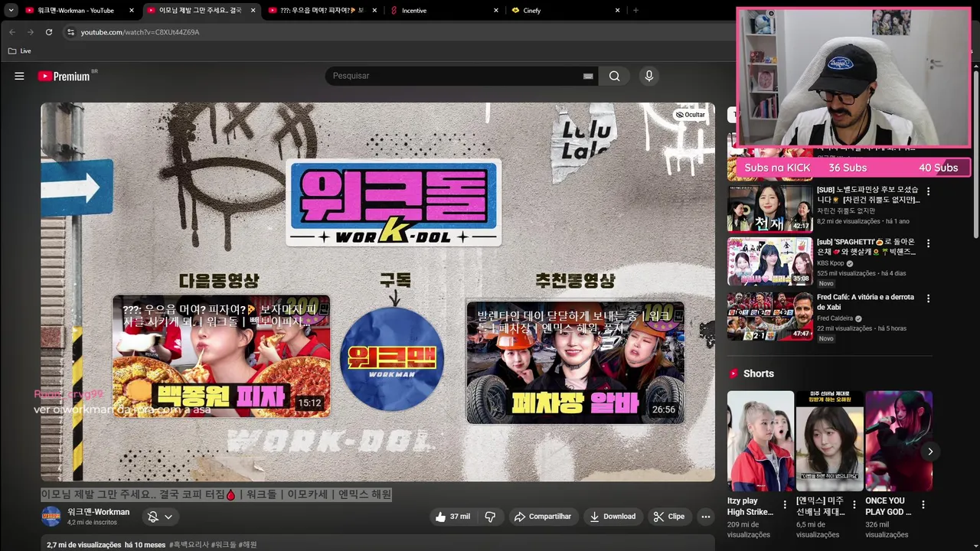Open end screen video 폐차장 알바

coord(576,362)
